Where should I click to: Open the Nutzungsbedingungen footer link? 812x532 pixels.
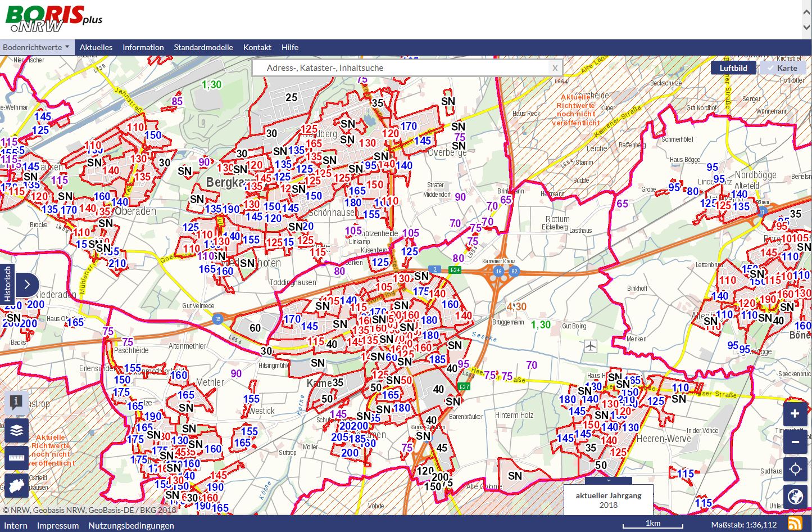click(131, 525)
